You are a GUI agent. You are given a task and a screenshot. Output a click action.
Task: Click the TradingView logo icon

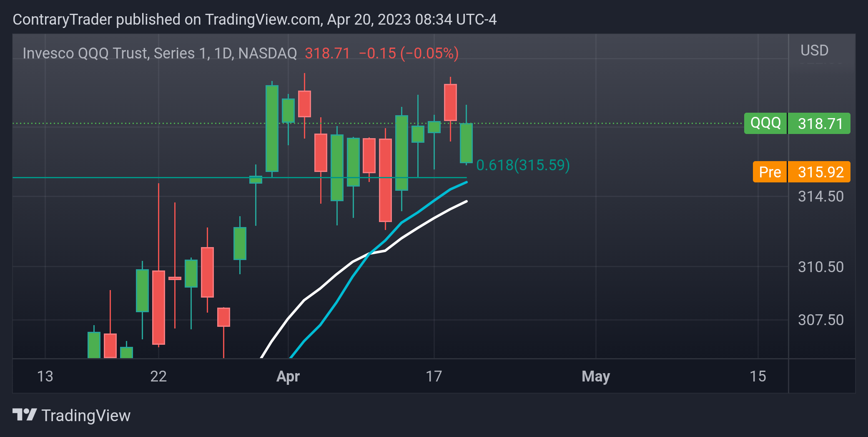click(25, 415)
